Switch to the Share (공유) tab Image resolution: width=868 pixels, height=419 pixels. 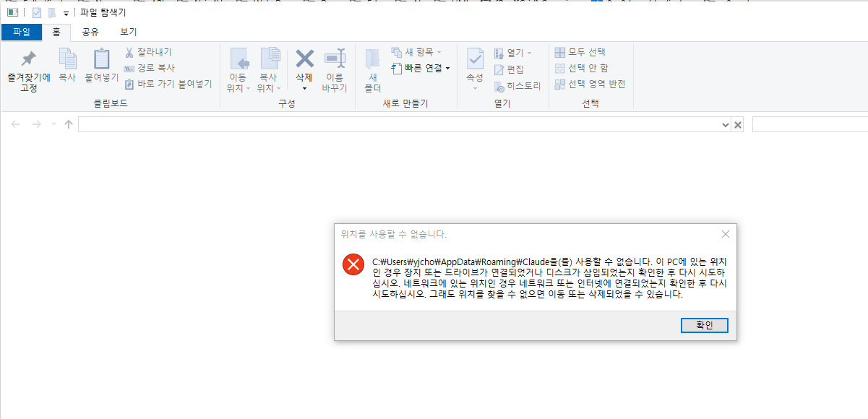pyautogui.click(x=90, y=32)
